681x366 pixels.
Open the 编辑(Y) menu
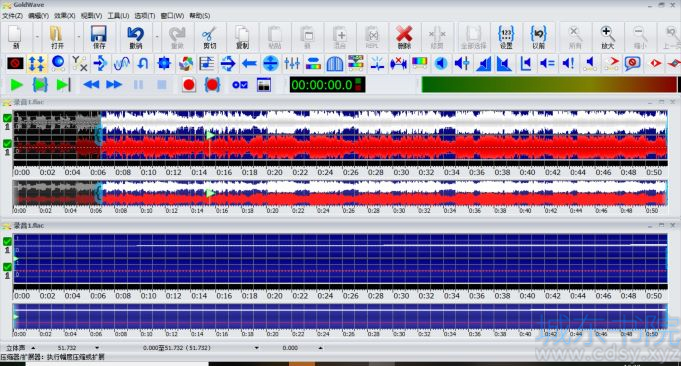pos(38,16)
